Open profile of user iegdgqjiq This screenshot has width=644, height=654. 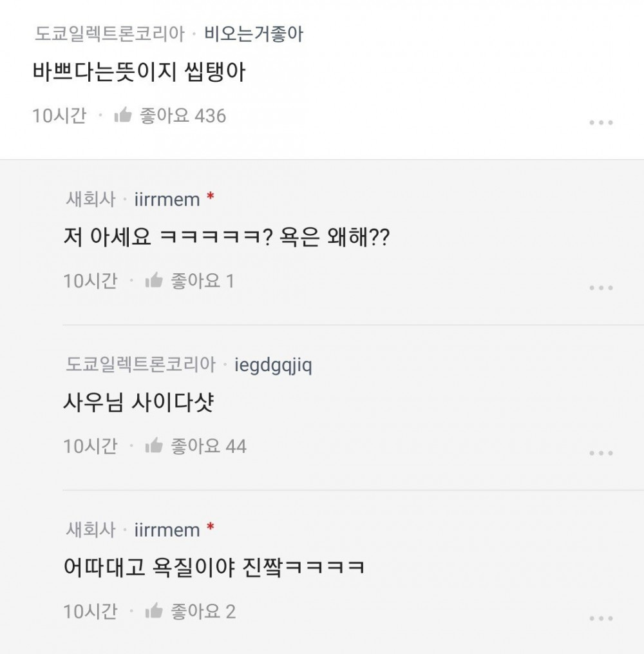tap(274, 365)
